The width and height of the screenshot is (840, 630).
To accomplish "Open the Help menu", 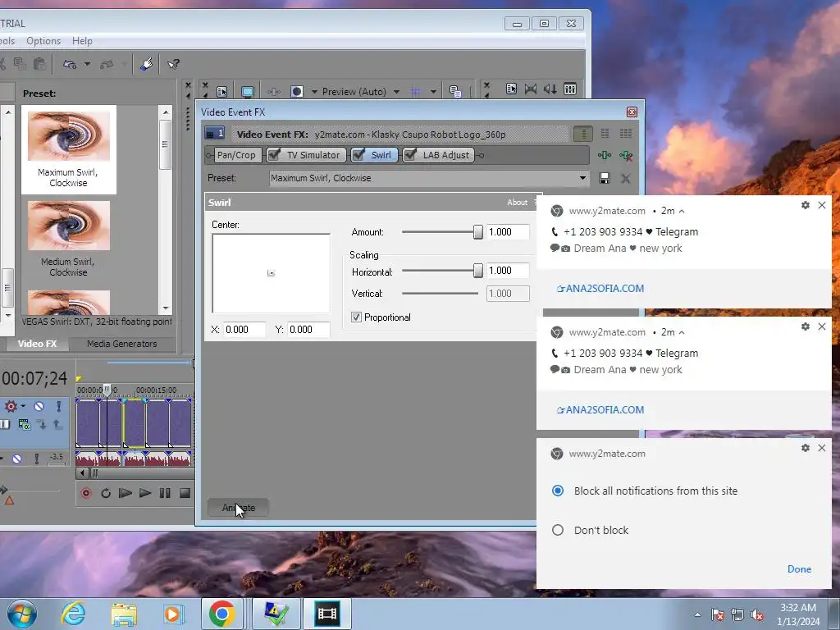I will (82, 41).
